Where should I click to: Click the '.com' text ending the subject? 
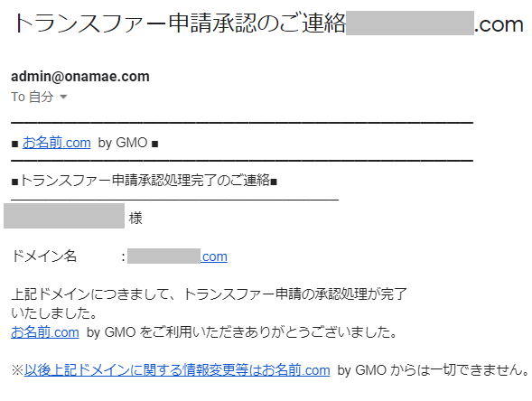(x=499, y=24)
